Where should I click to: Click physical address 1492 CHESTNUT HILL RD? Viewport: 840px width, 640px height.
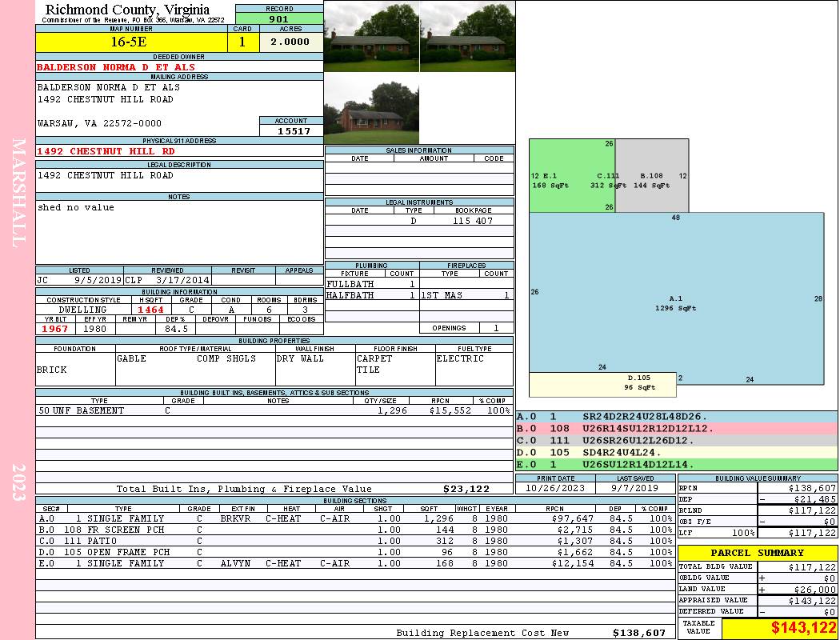tap(106, 151)
